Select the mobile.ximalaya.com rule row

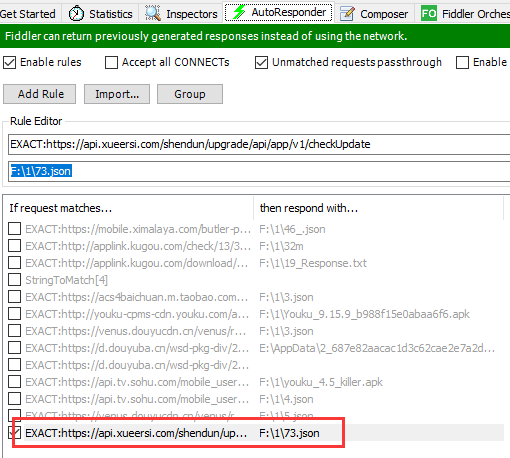[x=255, y=229]
